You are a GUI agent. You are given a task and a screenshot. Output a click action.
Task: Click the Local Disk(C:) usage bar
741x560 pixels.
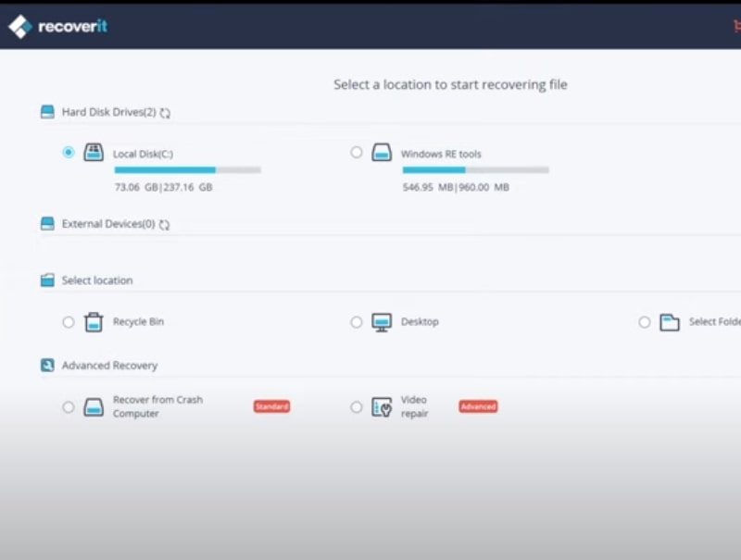tap(187, 170)
